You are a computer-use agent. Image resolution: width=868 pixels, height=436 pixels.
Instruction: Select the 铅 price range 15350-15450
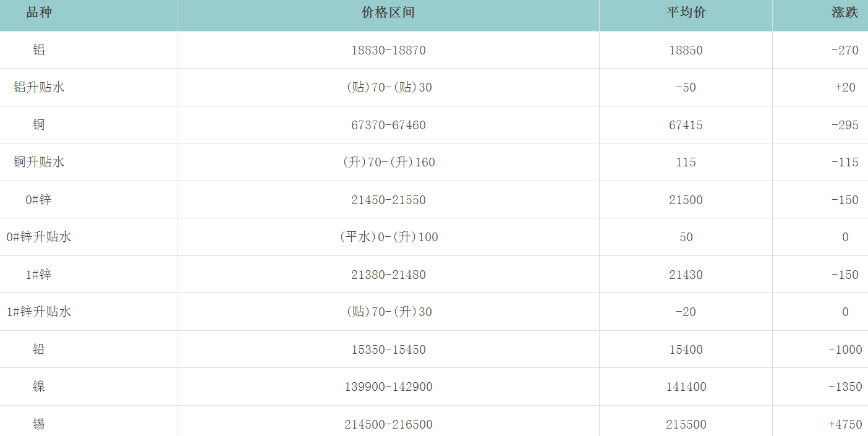388,349
